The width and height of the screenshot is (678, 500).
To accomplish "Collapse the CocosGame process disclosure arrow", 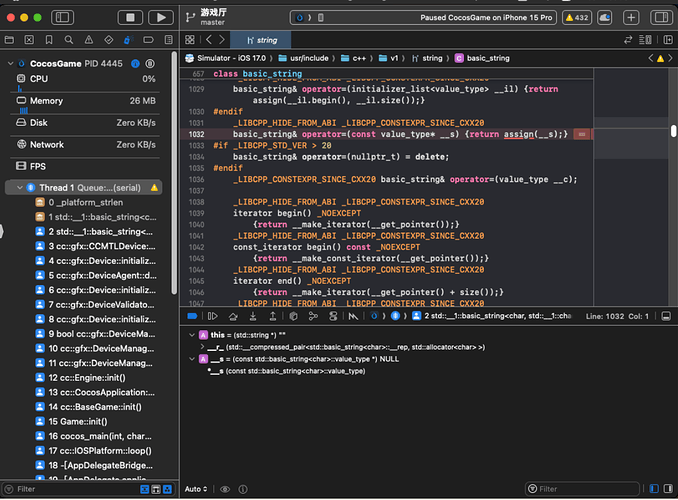I will tap(10, 64).
